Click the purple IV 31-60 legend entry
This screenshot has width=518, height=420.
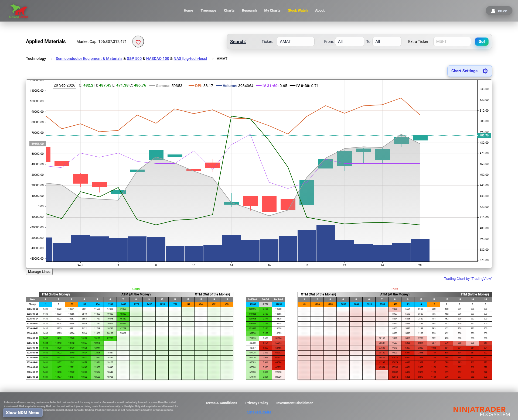pos(271,86)
